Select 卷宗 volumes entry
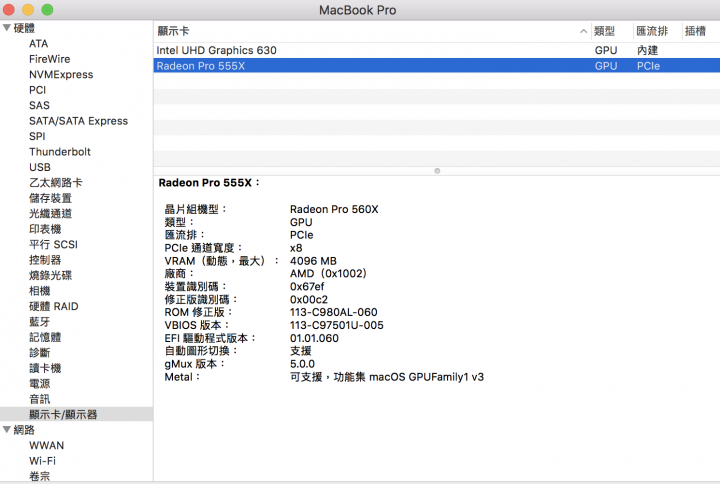The image size is (720, 484). tap(40, 476)
